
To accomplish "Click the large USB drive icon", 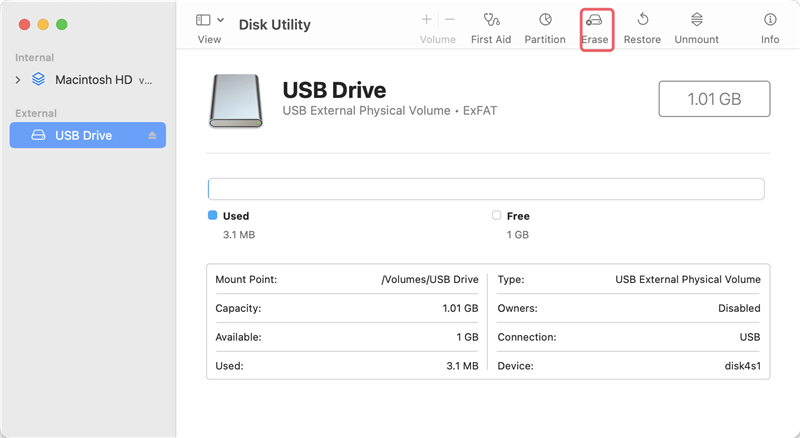I will coord(235,101).
